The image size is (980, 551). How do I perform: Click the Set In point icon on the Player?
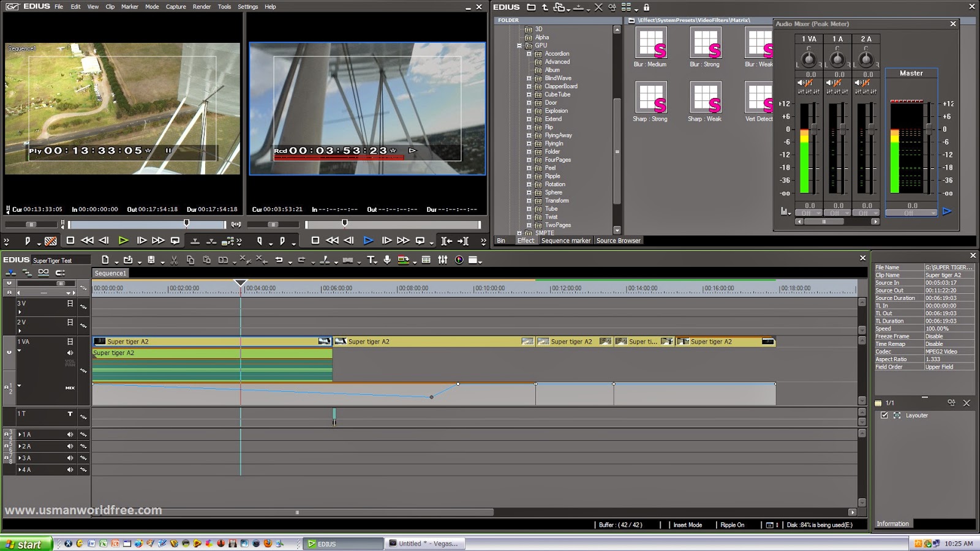28,241
